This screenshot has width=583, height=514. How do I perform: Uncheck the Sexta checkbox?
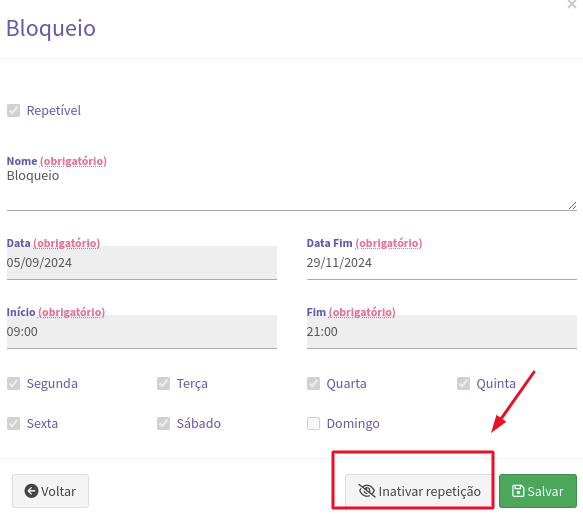pyautogui.click(x=13, y=423)
